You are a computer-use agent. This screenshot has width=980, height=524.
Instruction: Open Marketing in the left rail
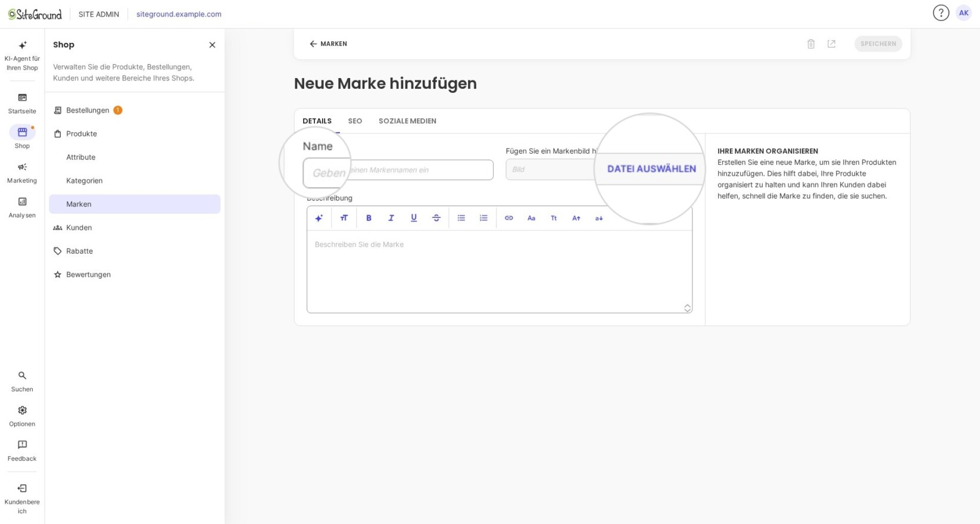(22, 173)
